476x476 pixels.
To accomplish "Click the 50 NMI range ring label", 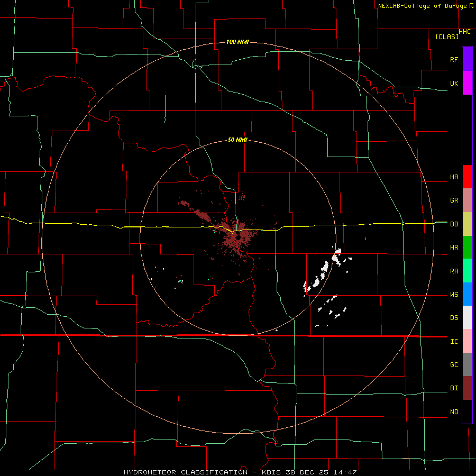I will [237, 140].
